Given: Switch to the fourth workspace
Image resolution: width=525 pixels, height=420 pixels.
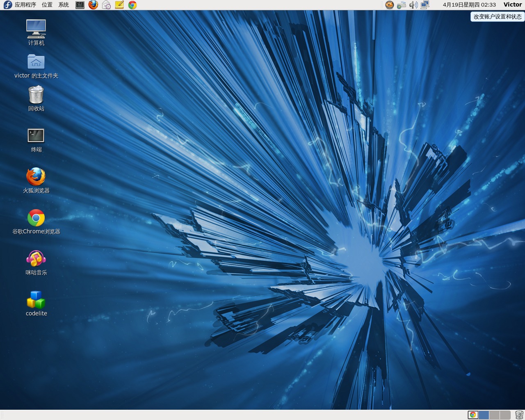Looking at the screenshot, I should (x=505, y=415).
